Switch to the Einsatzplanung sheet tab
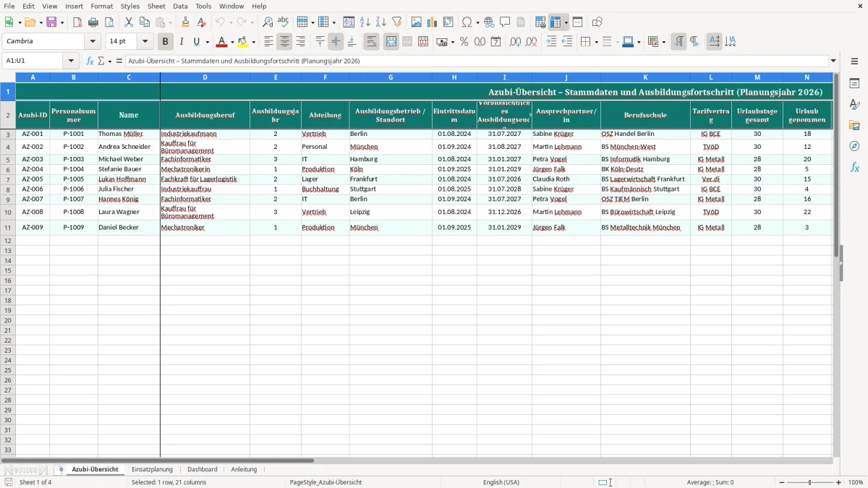The width and height of the screenshot is (868, 488). coord(152,469)
